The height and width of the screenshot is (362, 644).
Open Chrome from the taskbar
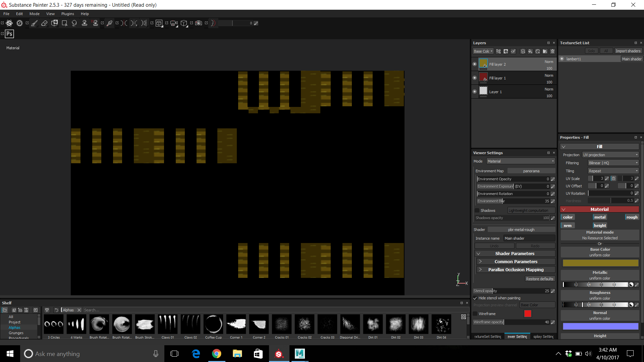click(x=217, y=354)
